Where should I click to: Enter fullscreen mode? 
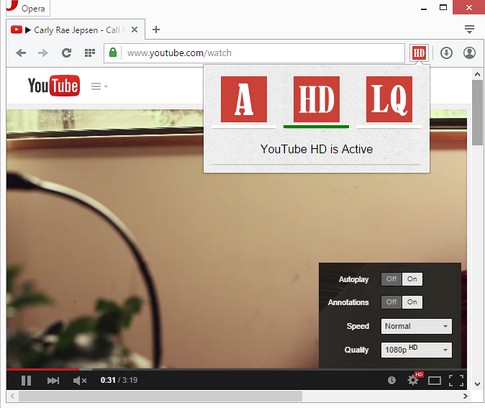click(456, 380)
